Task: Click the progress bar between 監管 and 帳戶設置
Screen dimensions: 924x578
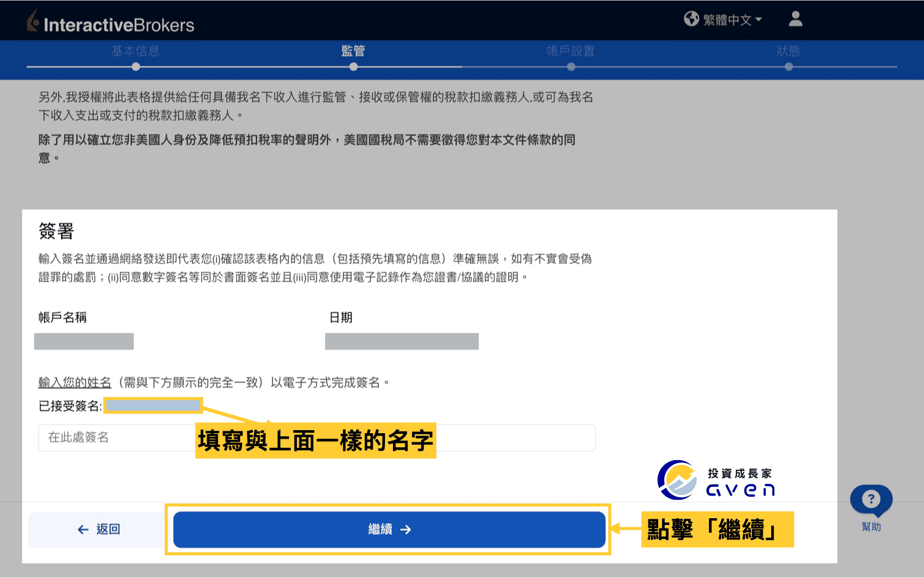Action: pyautogui.click(x=462, y=68)
